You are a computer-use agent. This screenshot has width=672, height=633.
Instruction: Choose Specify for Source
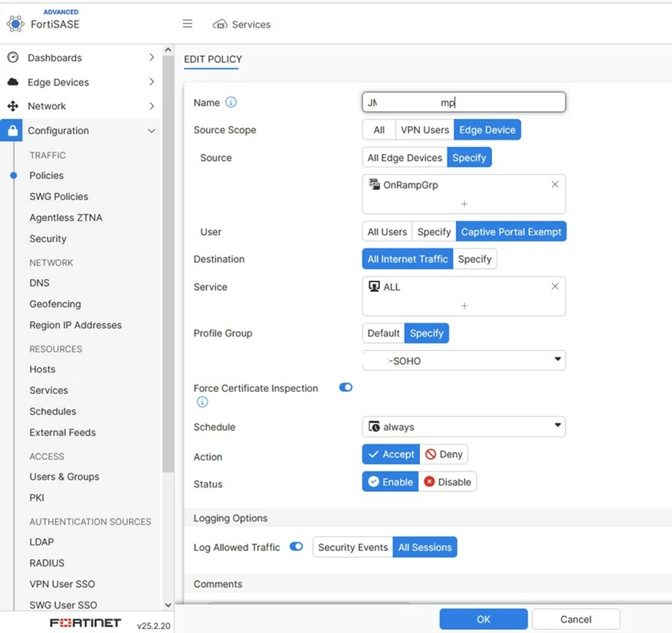point(469,158)
